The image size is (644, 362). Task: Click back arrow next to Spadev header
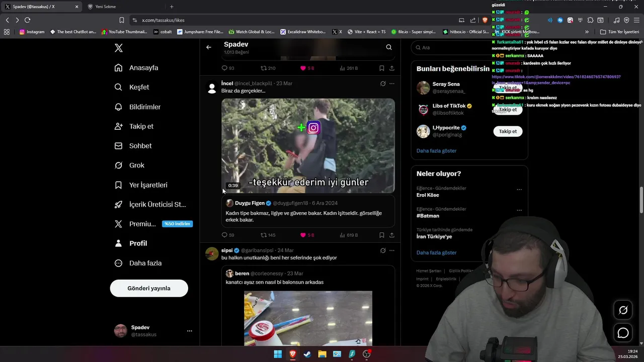209,47
